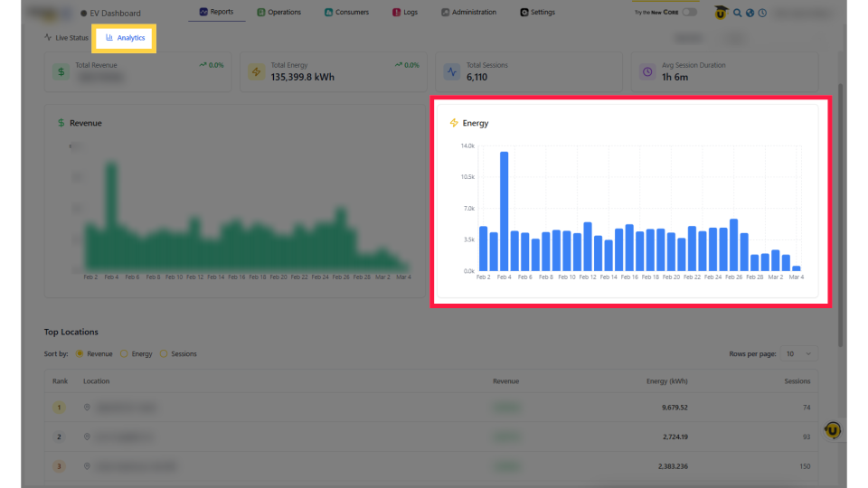Viewport: 868px width, 488px height.
Task: Sort top locations by Sessions
Action: tap(164, 353)
